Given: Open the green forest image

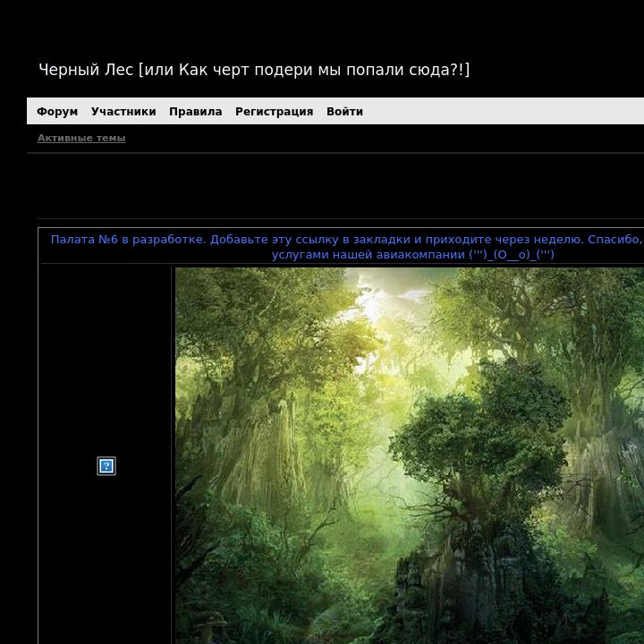Looking at the screenshot, I should 410,455.
